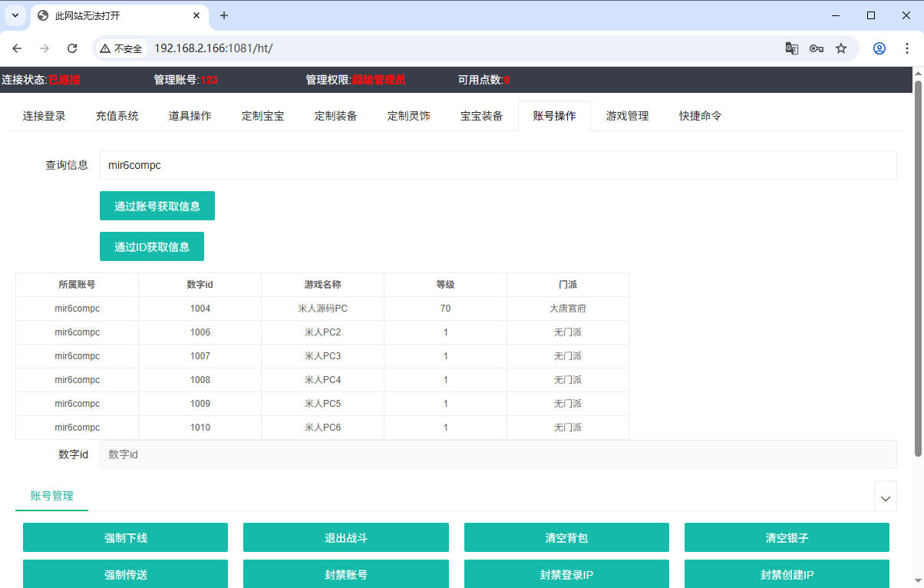This screenshot has height=588, width=924.
Task: Click the 不安全 site security indicator
Action: 121,48
